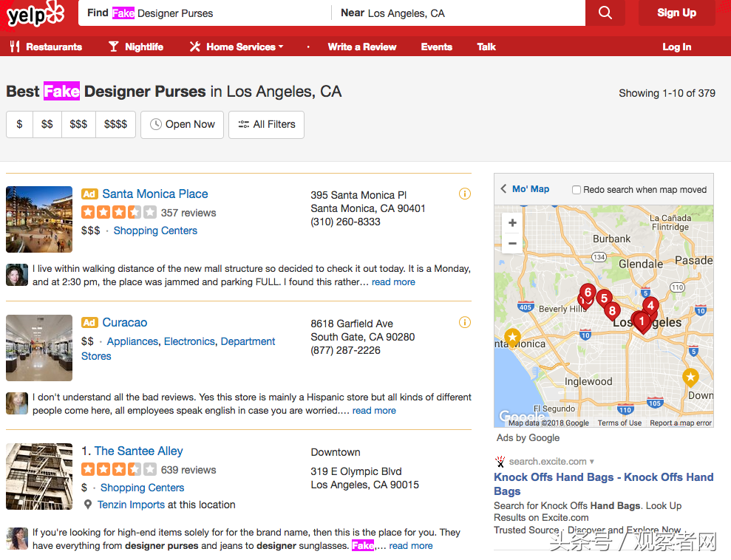Click the Santa Monica Place reviewer avatar
This screenshot has height=560, width=731.
17,275
